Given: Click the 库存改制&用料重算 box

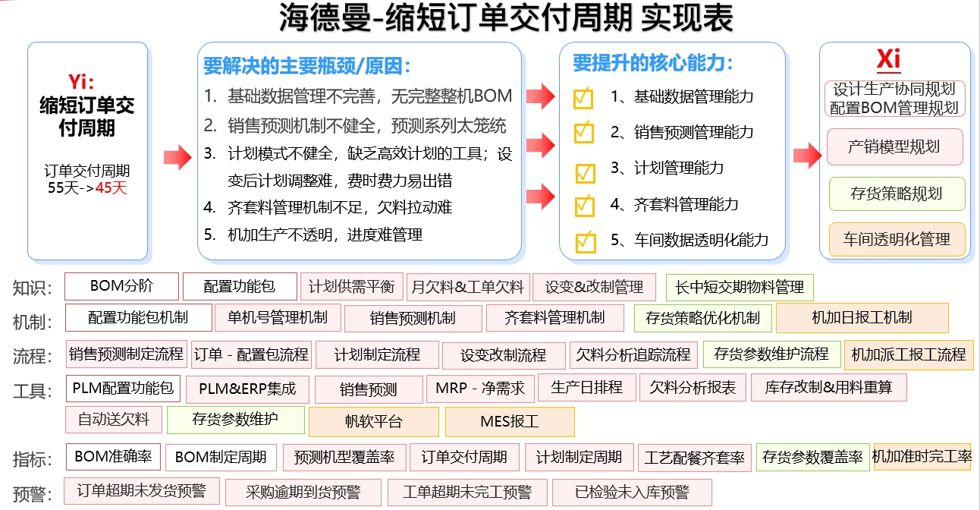Looking at the screenshot, I should pos(829,388).
